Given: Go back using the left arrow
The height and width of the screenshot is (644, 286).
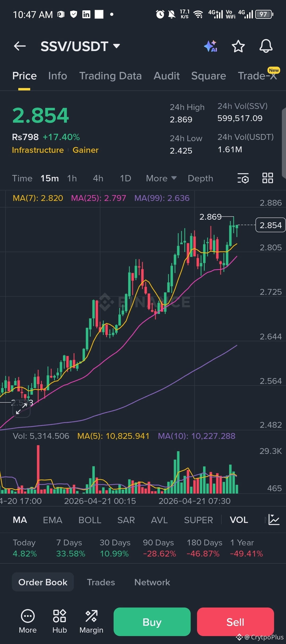Looking at the screenshot, I should click(20, 46).
